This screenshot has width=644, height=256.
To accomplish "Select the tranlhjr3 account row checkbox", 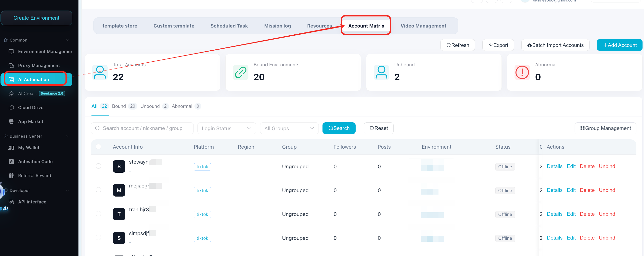I will [x=99, y=214].
